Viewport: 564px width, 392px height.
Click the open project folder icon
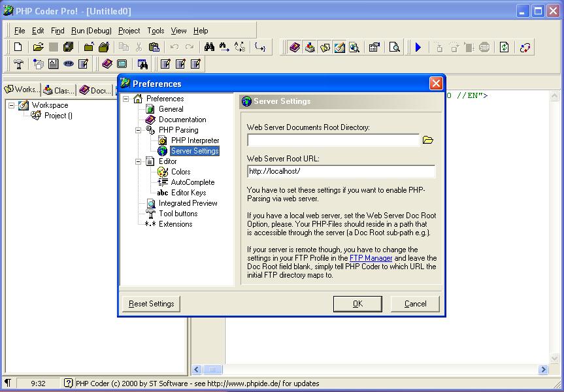[89, 47]
